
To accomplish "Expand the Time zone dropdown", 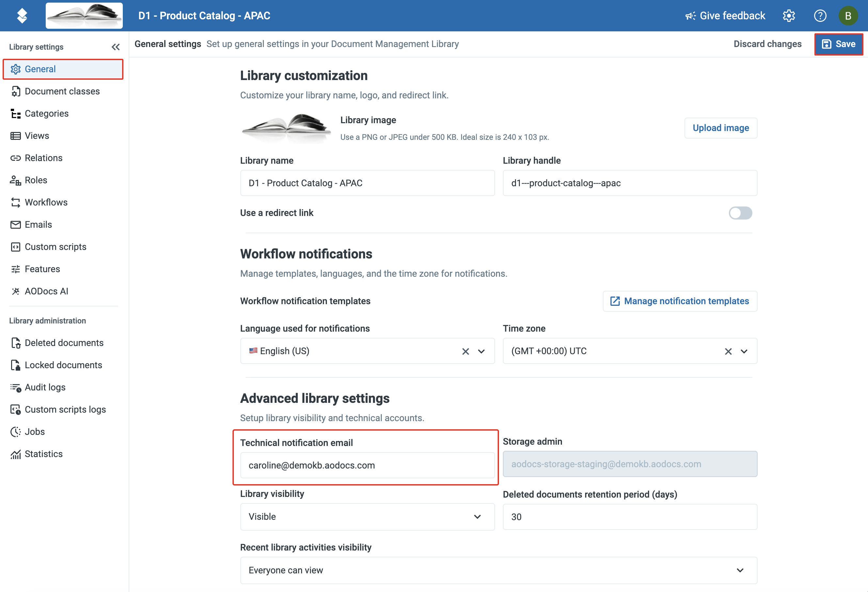I will click(x=744, y=351).
